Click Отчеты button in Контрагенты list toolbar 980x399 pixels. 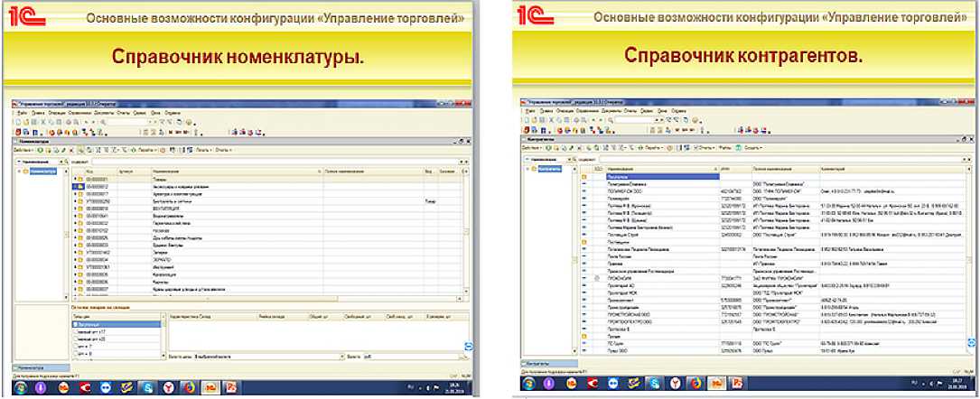705,148
